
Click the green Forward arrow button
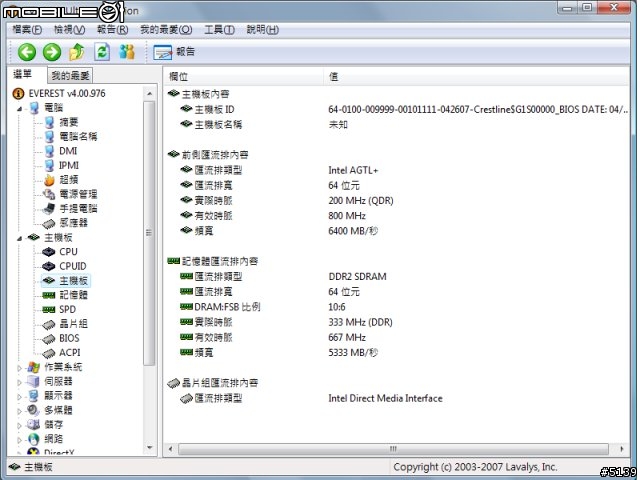[52, 52]
